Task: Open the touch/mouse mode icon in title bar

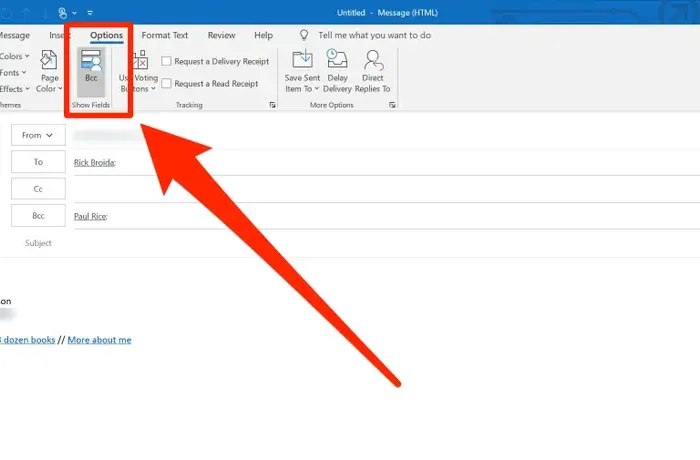Action: tap(62, 13)
